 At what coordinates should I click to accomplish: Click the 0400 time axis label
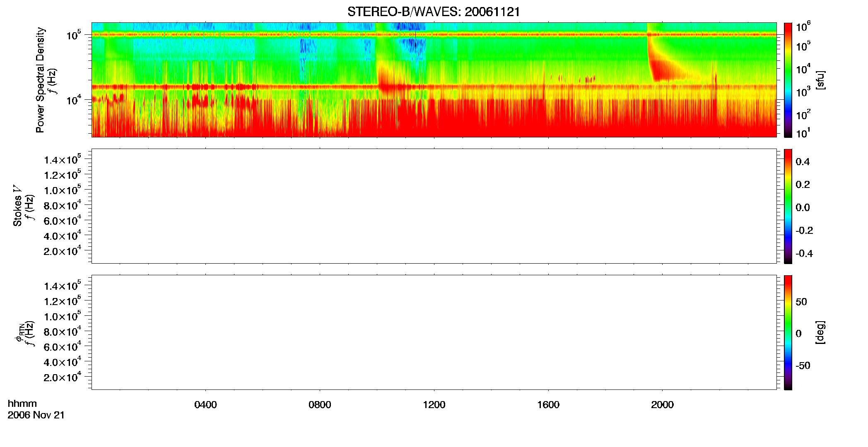coord(205,405)
